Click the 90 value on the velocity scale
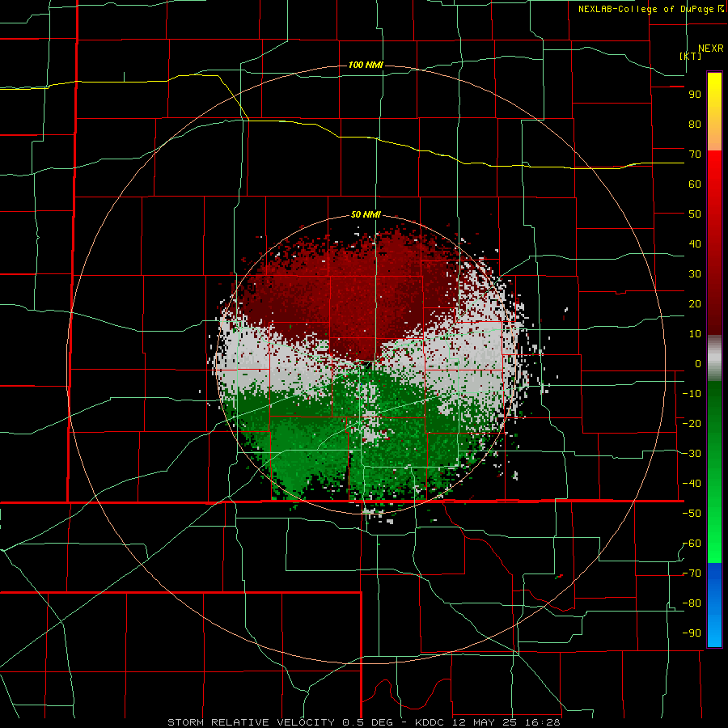728x728 pixels. tap(695, 95)
